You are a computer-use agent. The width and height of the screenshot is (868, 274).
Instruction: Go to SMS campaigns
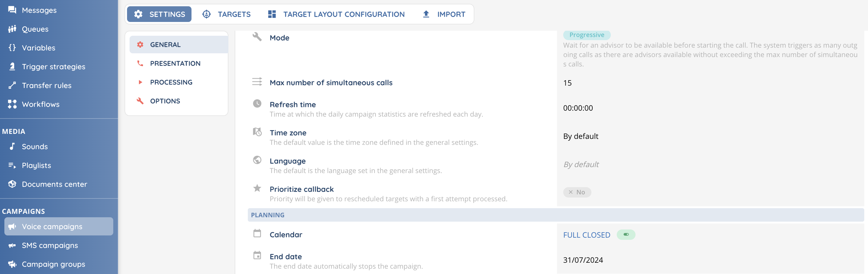[x=50, y=245]
